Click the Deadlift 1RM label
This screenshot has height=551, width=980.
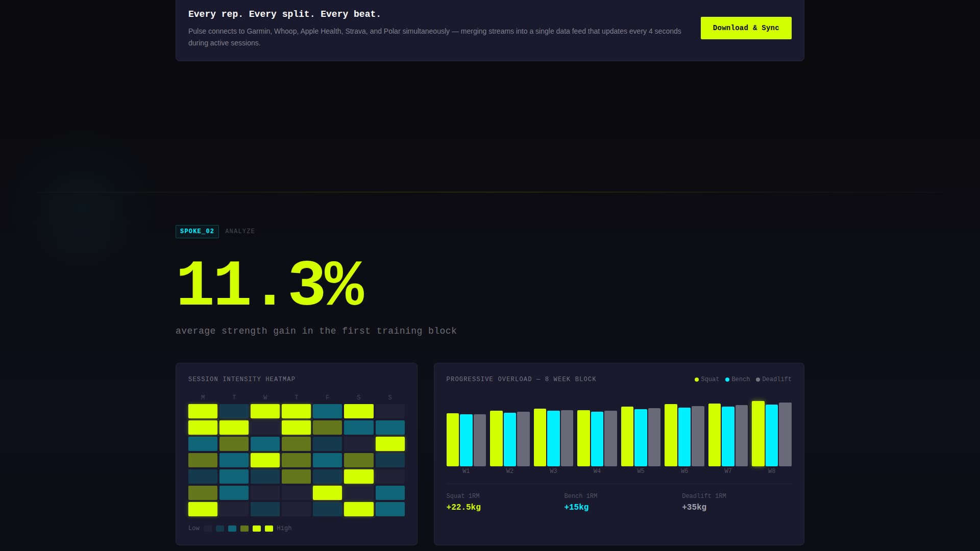point(704,496)
